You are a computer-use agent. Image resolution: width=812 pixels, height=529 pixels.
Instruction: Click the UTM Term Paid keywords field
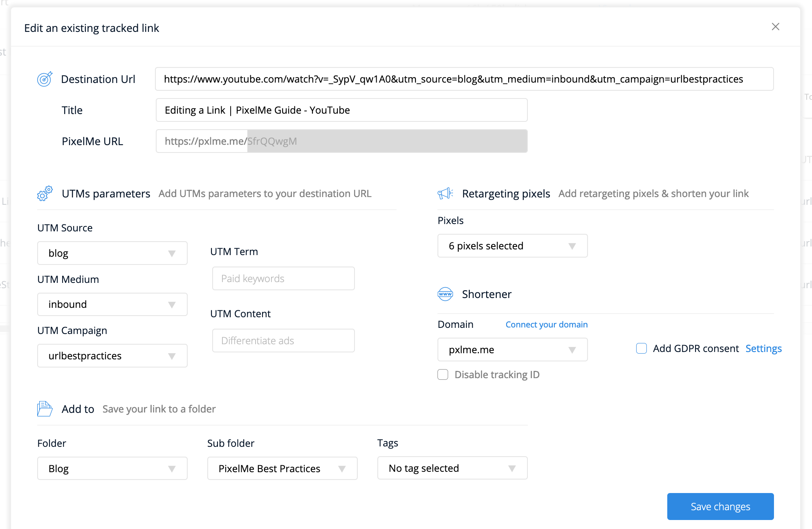(283, 278)
